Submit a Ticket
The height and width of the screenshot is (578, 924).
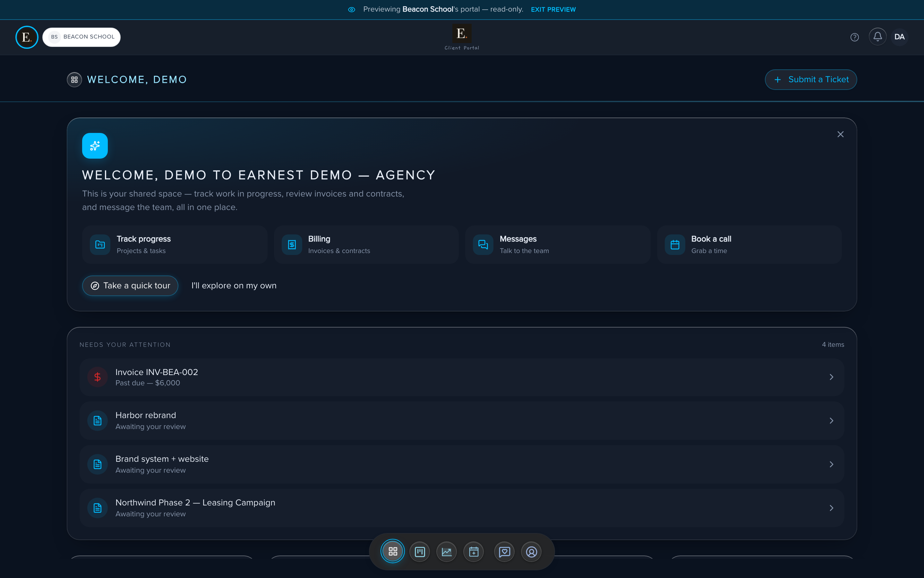(811, 80)
